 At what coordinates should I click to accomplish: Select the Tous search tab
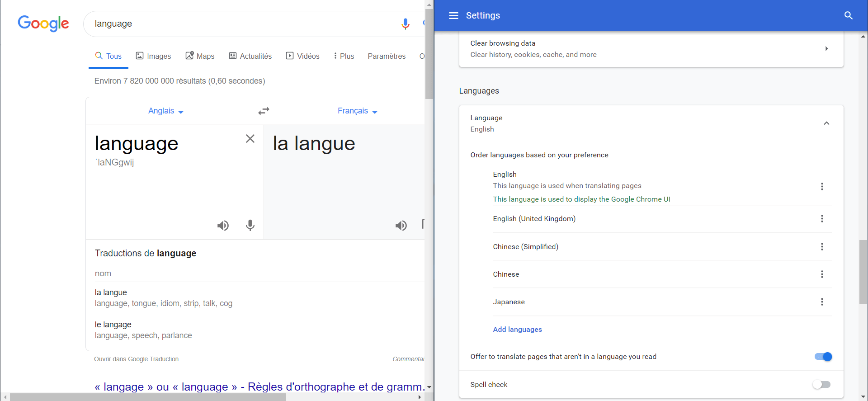click(108, 56)
